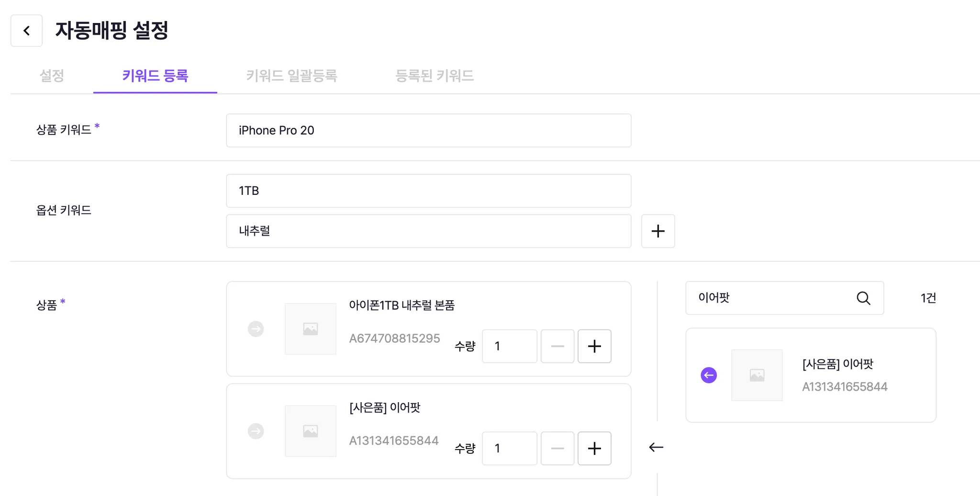Click the 자동매핑 설정 page title
Image resolution: width=980 pixels, height=496 pixels.
pyautogui.click(x=112, y=30)
